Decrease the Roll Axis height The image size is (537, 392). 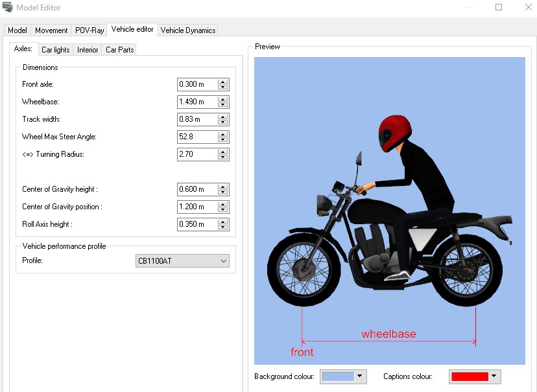click(223, 227)
